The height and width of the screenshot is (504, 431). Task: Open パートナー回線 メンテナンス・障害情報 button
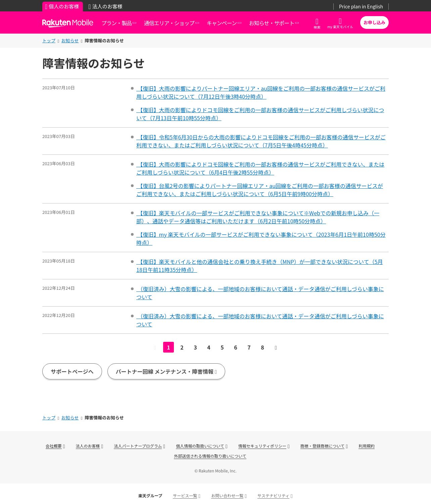pyautogui.click(x=166, y=371)
